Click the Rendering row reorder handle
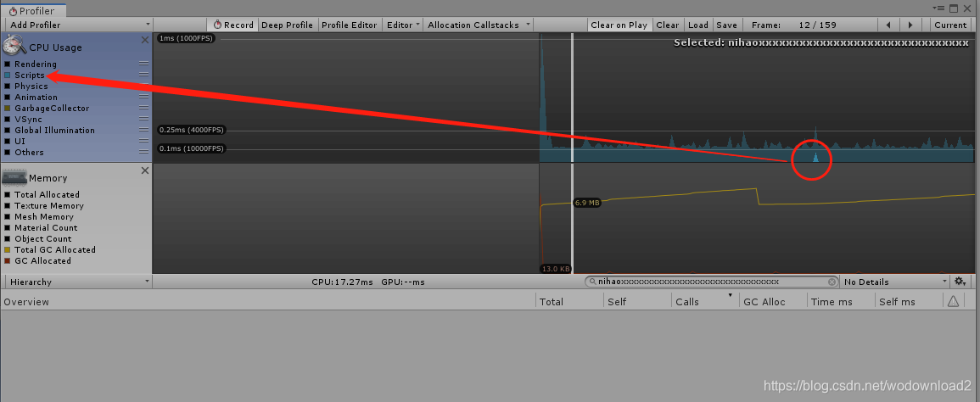 point(143,64)
